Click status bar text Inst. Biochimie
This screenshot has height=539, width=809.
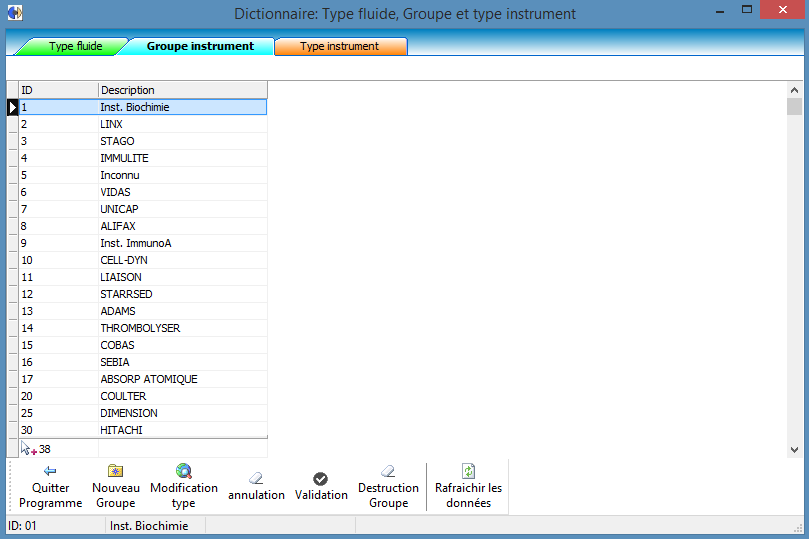tap(149, 526)
